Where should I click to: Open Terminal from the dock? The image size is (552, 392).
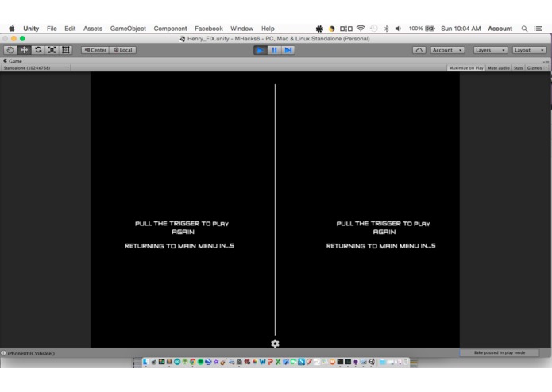340,362
